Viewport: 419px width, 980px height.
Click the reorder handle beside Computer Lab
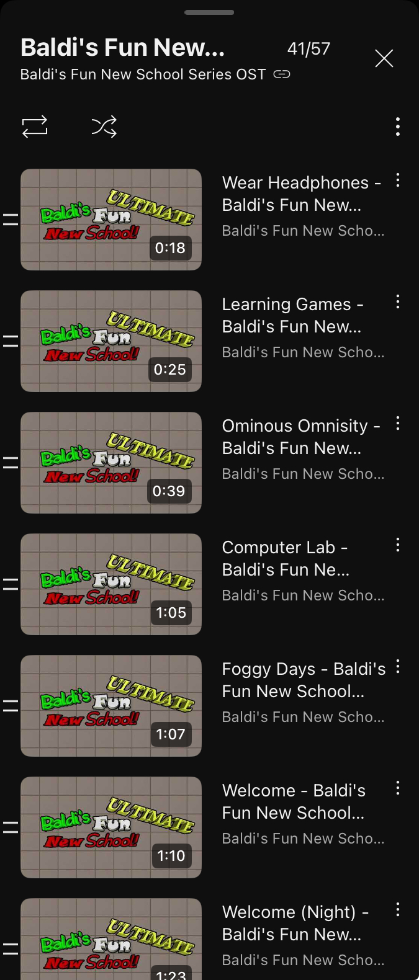point(11,584)
